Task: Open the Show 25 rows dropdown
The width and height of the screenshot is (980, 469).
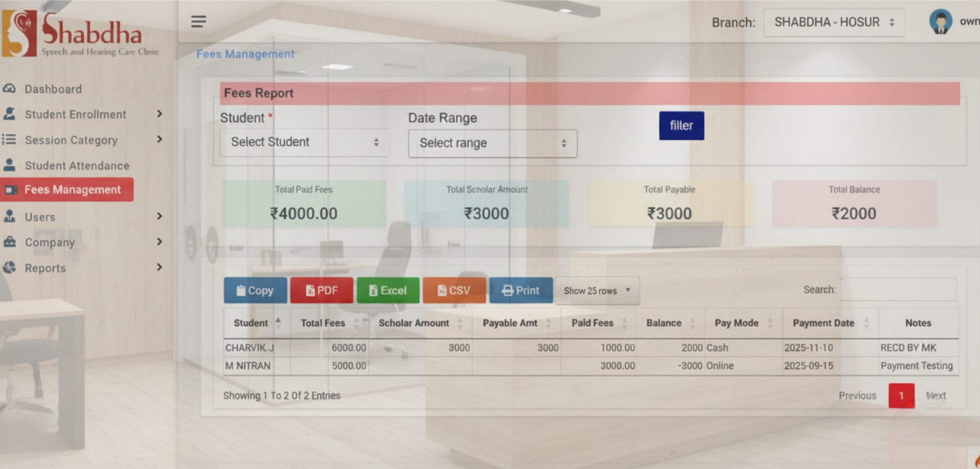Action: tap(597, 291)
